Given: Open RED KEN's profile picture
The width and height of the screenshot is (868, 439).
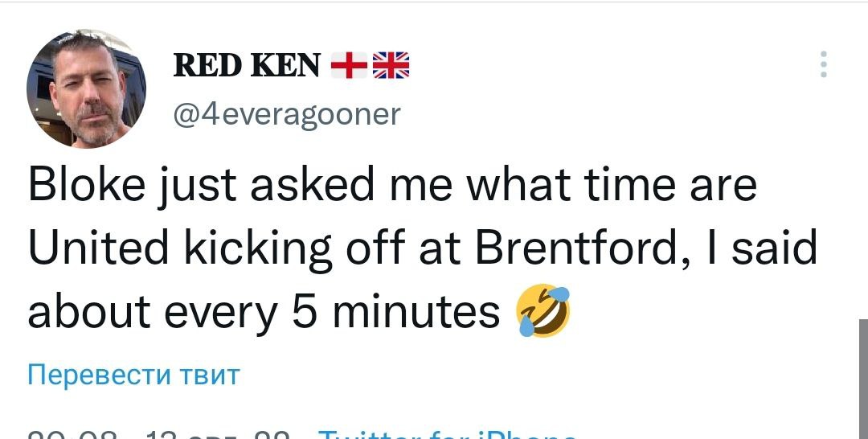Looking at the screenshot, I should 87,88.
